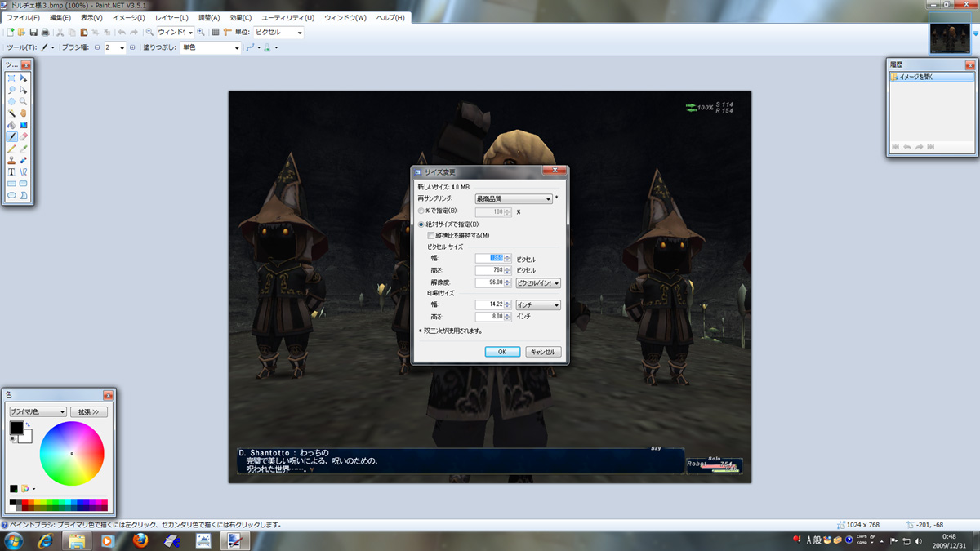Click the New file toolbar icon

(11, 33)
